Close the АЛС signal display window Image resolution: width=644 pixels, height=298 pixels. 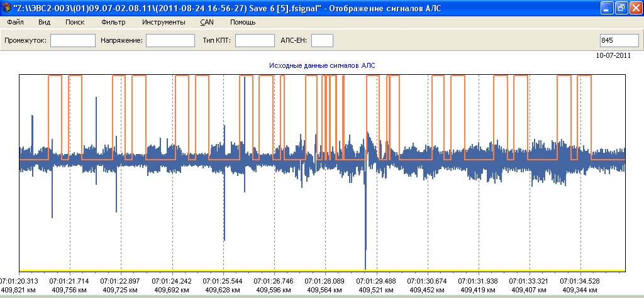tap(635, 8)
